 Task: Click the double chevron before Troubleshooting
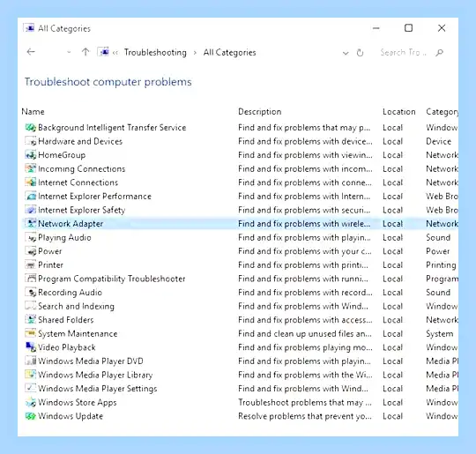click(x=115, y=53)
